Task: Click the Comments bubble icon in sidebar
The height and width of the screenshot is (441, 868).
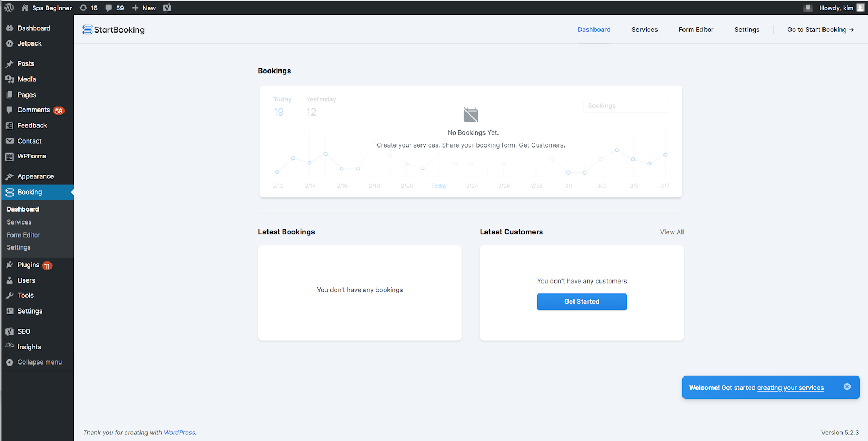Action: 10,110
